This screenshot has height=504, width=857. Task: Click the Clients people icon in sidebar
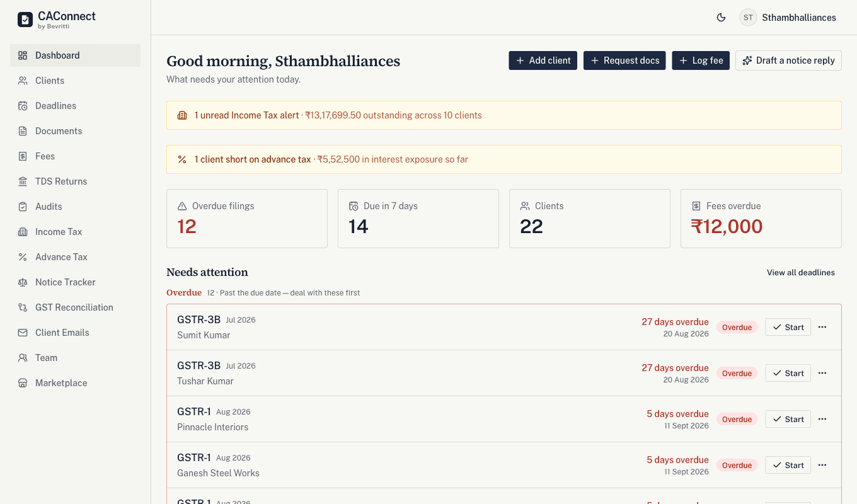[x=23, y=81]
